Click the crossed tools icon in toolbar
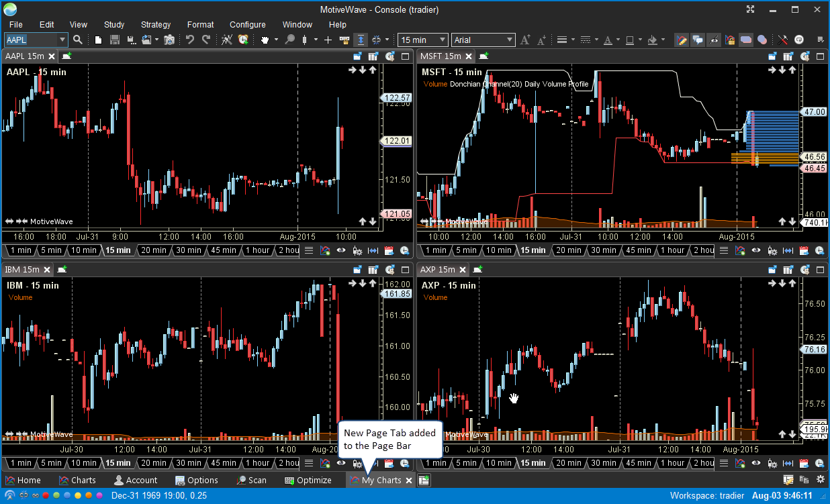The height and width of the screenshot is (504, 830). [783, 40]
